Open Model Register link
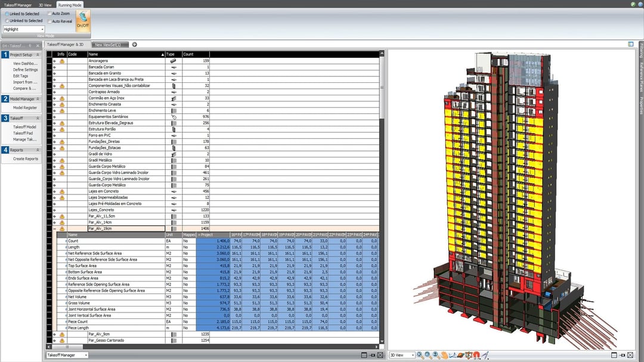 [x=24, y=108]
